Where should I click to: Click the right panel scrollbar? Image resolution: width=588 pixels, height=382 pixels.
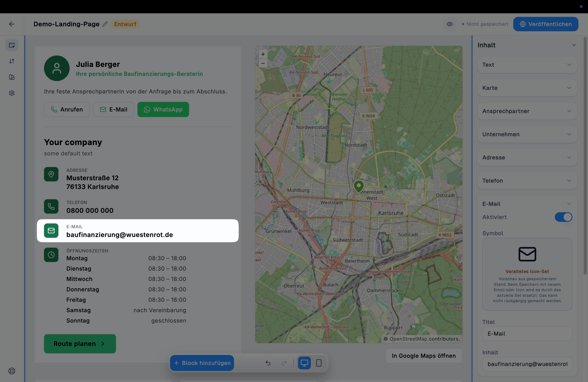tap(585, 156)
